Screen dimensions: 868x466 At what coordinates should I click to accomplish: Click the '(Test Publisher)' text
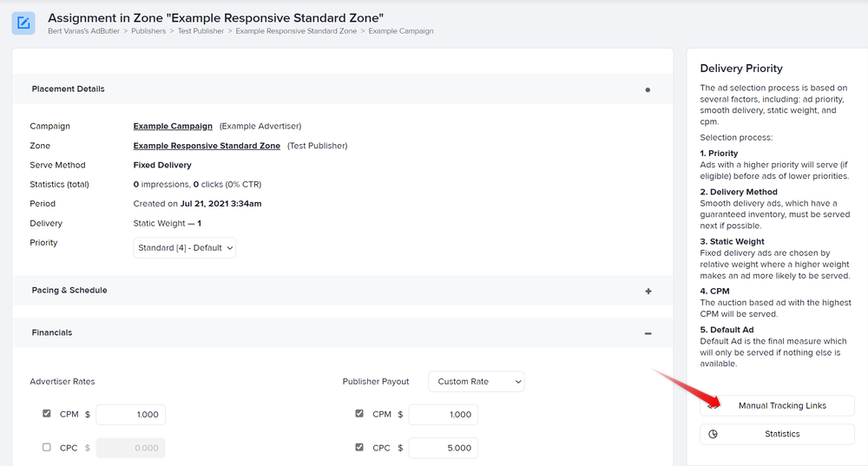317,146
